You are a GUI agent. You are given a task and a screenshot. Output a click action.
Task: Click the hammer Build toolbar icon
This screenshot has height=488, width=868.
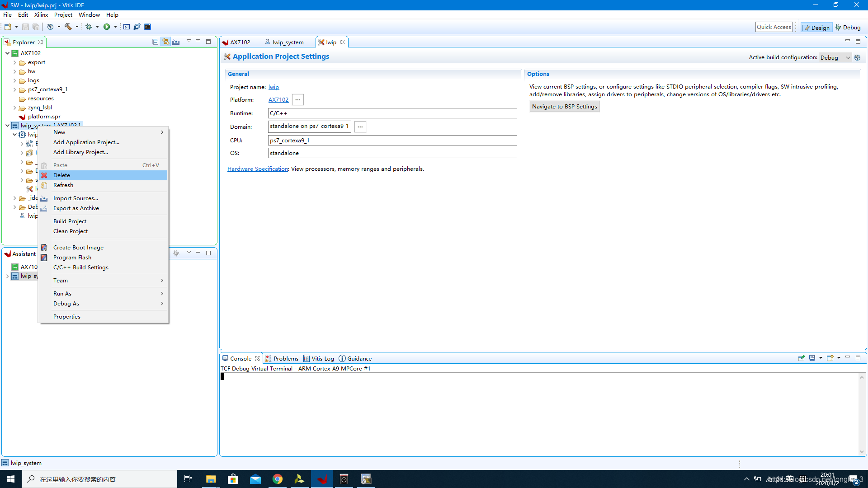click(68, 27)
